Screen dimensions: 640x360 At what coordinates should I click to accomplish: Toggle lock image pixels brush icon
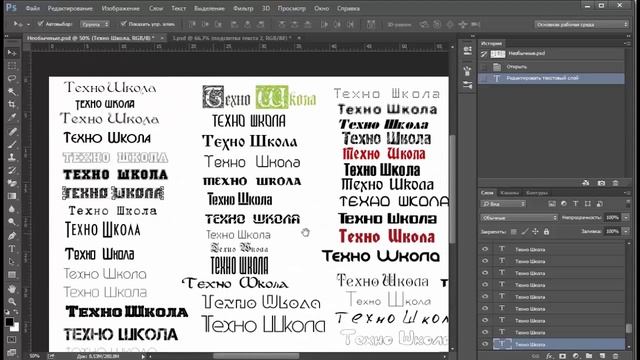click(524, 232)
